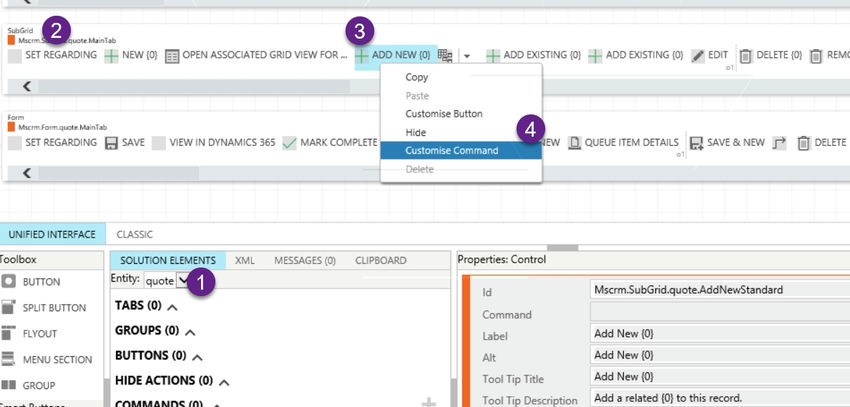The height and width of the screenshot is (407, 850).
Task: Switch to the Classic interface tab
Action: coord(134,235)
